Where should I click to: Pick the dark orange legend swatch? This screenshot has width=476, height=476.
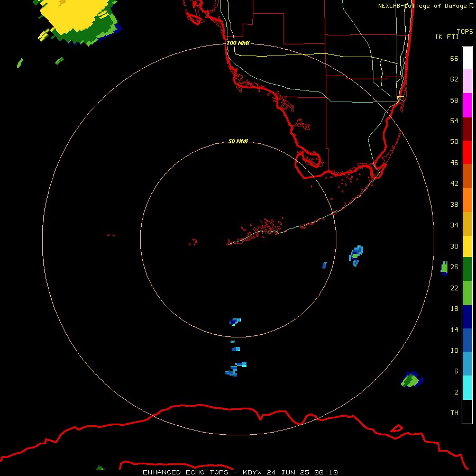(x=467, y=176)
